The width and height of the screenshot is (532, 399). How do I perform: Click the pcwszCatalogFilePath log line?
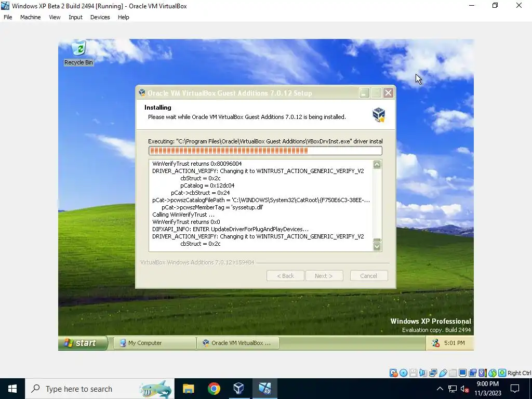261,200
